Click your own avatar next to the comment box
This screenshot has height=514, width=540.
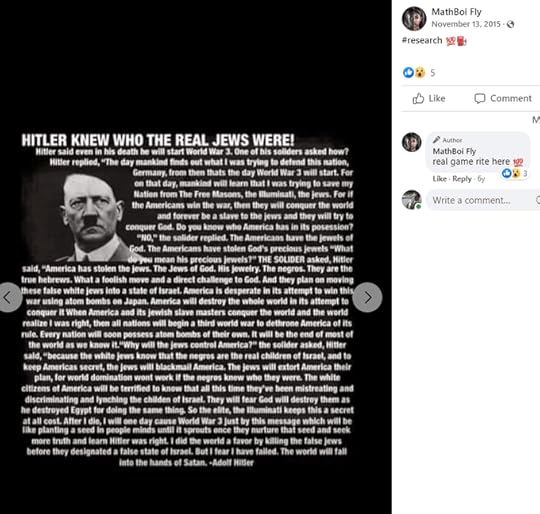(412, 200)
